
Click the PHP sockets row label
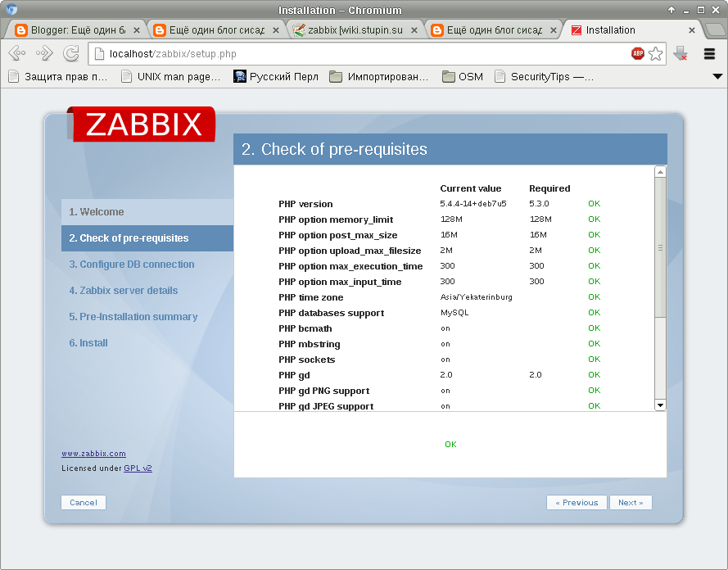(x=306, y=360)
